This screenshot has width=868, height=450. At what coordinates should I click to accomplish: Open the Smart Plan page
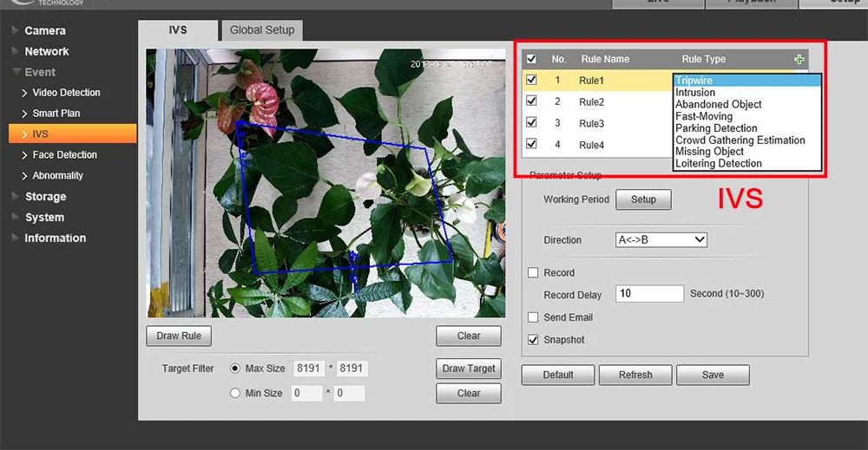pos(56,114)
